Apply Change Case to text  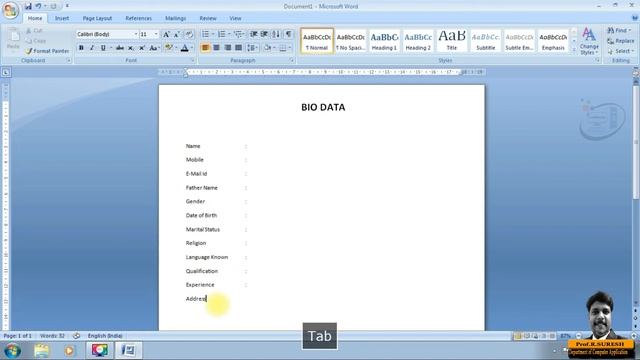[x=154, y=48]
